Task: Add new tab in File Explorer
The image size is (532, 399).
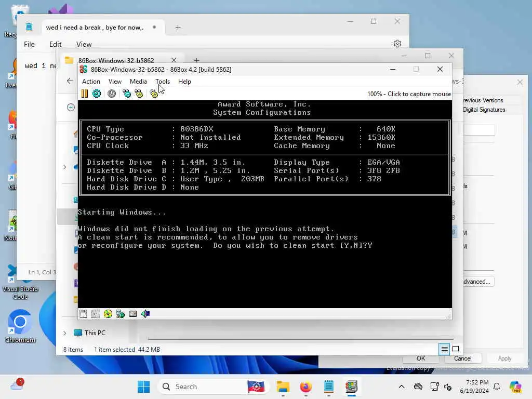Action: [196, 60]
